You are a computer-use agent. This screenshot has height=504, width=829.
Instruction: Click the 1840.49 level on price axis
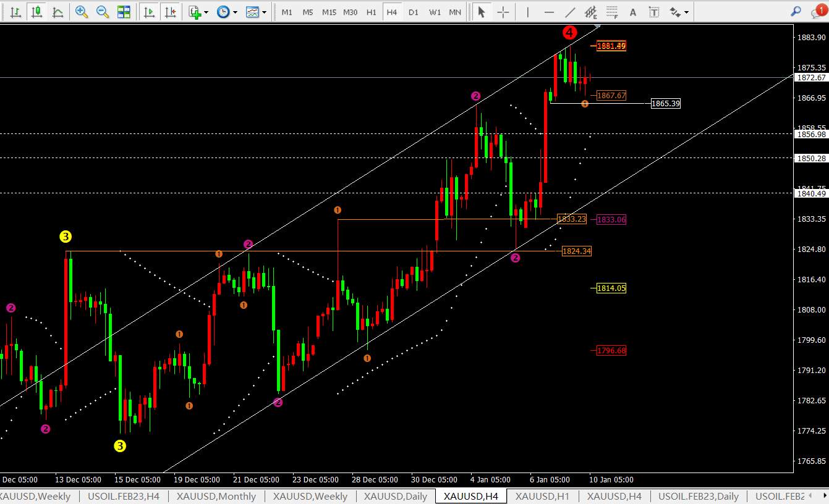[x=812, y=193]
